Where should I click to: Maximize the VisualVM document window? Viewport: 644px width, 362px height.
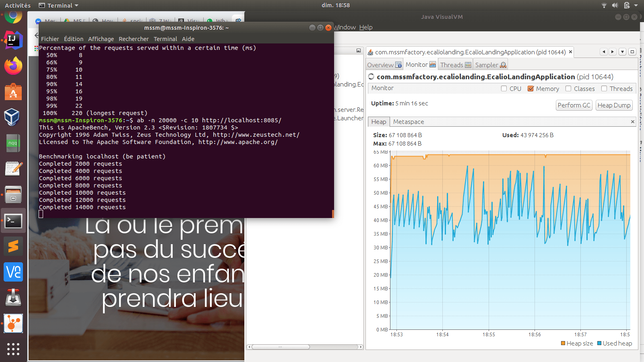tap(632, 51)
